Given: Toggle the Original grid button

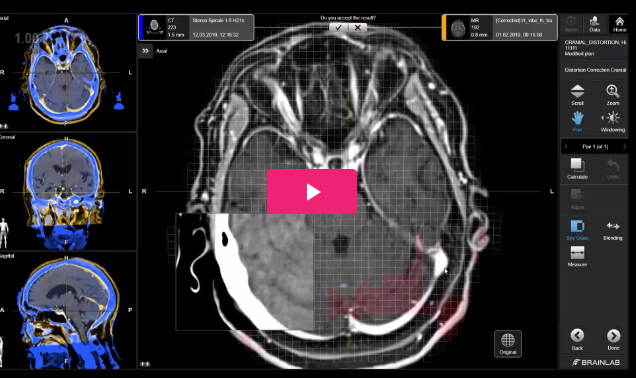Looking at the screenshot, I should [508, 344].
